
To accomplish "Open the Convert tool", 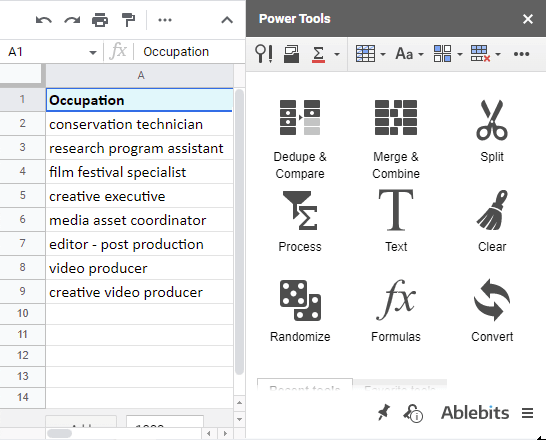I will [492, 311].
